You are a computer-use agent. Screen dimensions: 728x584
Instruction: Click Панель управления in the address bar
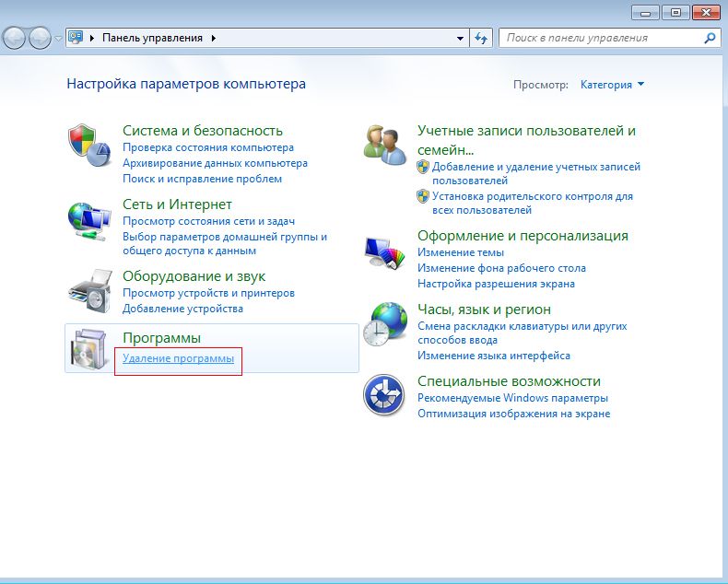click(x=152, y=38)
